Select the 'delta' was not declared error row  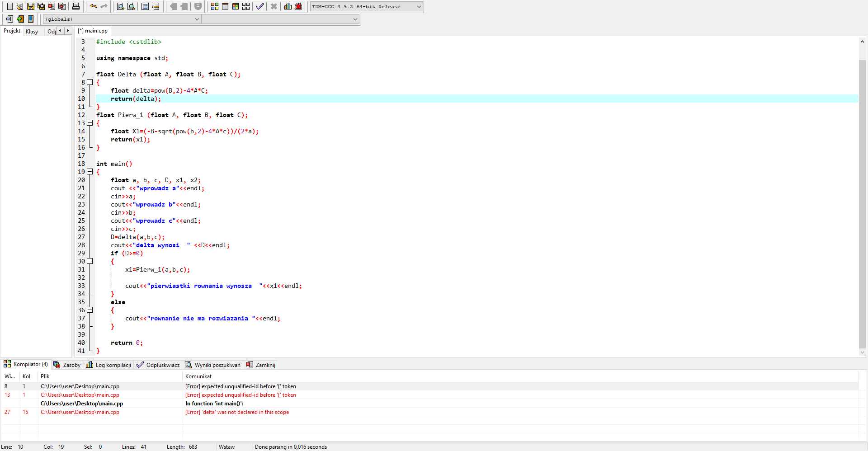pyautogui.click(x=429, y=412)
